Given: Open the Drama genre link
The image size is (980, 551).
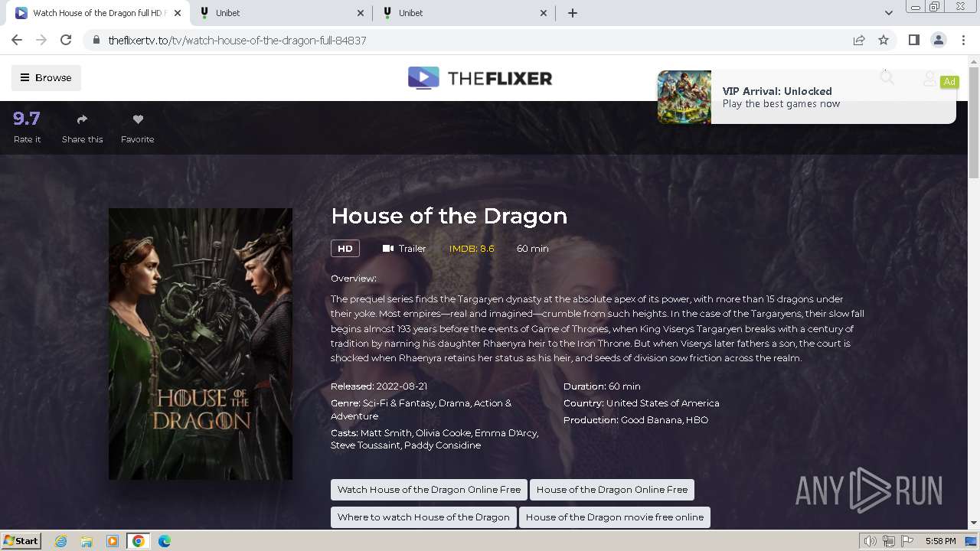Looking at the screenshot, I should pos(455,403).
